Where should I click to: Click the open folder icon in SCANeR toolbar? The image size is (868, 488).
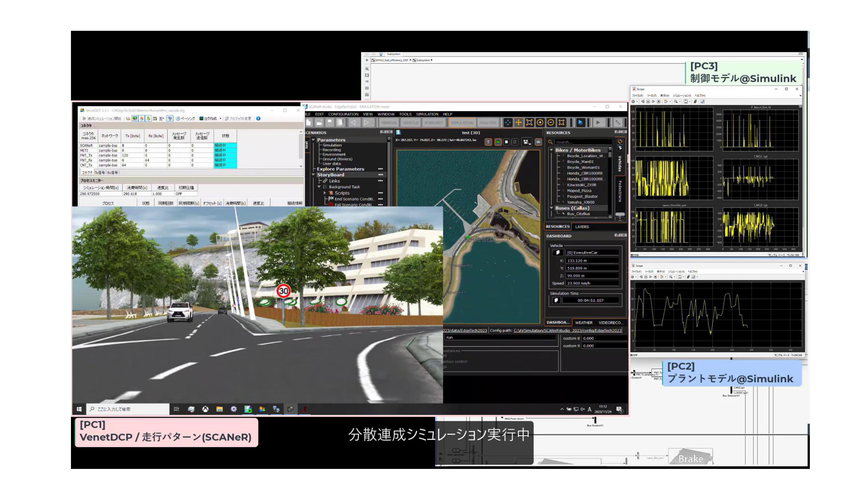click(x=319, y=123)
